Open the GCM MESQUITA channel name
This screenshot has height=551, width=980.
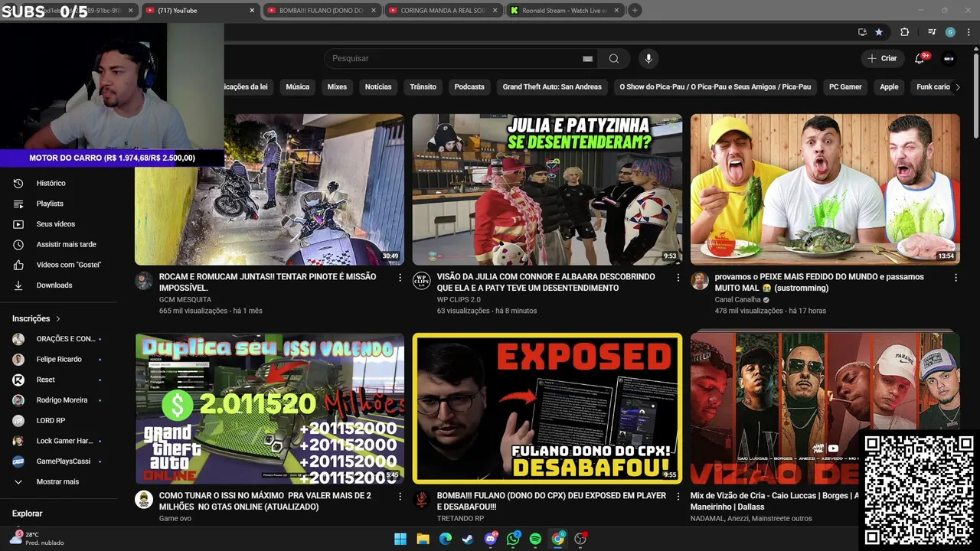pos(185,300)
